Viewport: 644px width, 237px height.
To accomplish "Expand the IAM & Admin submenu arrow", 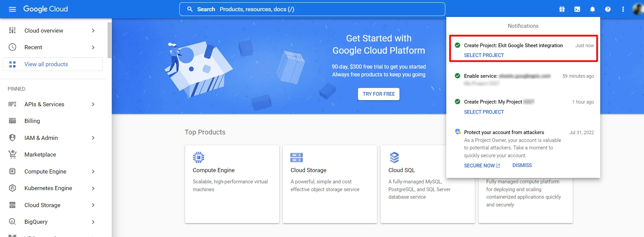I will point(93,138).
